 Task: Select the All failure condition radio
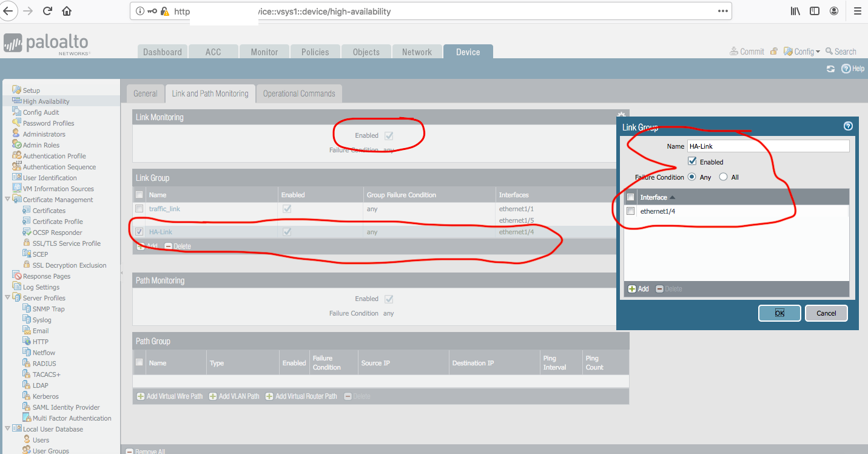723,177
